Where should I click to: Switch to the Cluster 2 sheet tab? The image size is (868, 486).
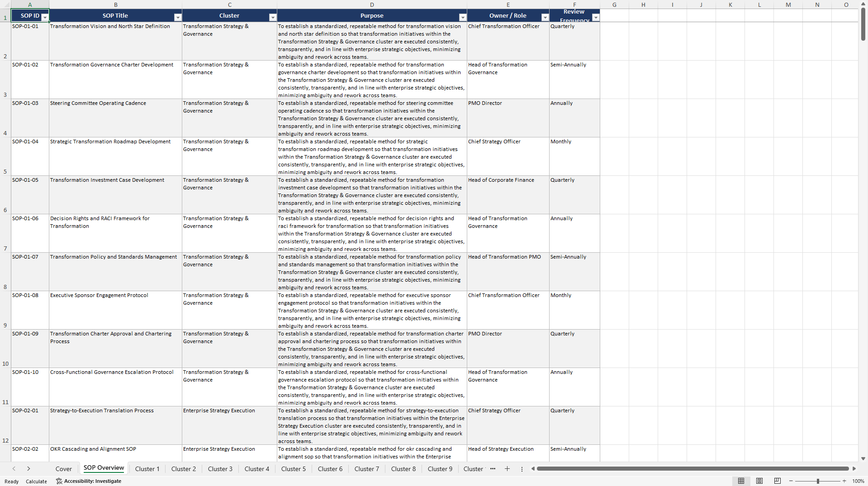(x=184, y=469)
